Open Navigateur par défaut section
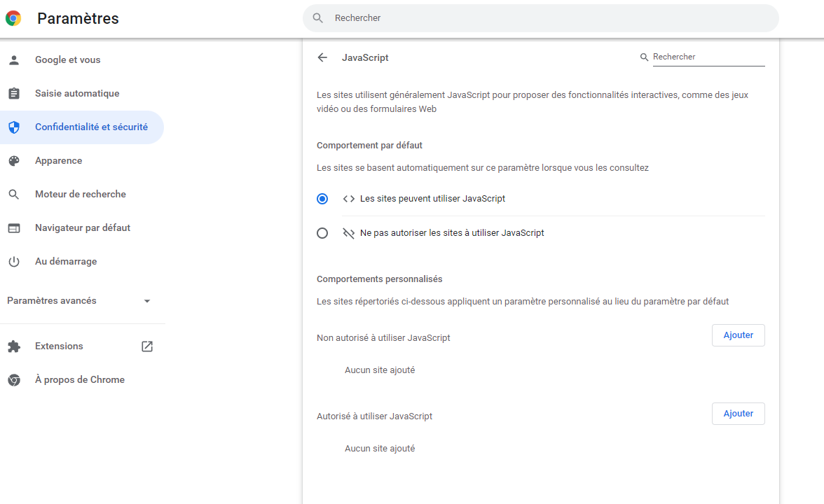The height and width of the screenshot is (504, 824). [82, 228]
